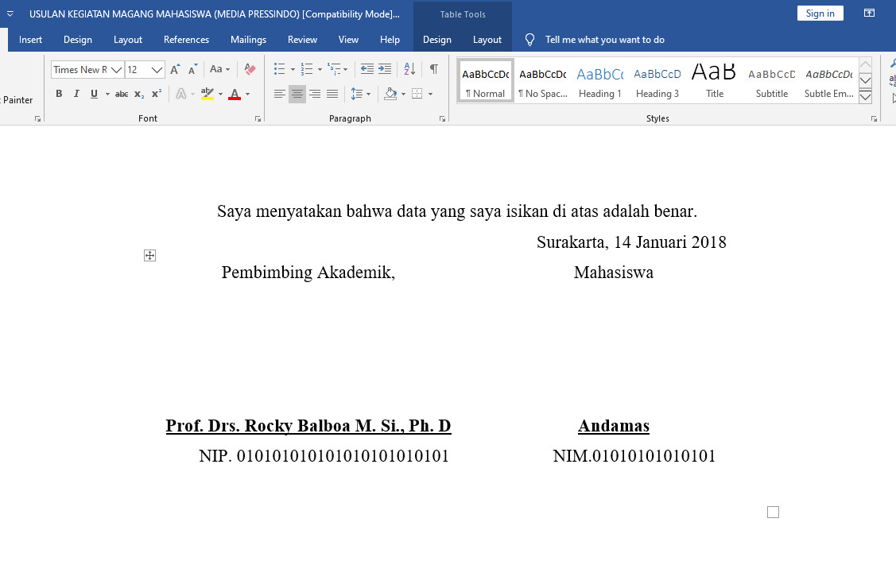This screenshot has width=896, height=588.
Task: Open View tab
Action: click(348, 40)
